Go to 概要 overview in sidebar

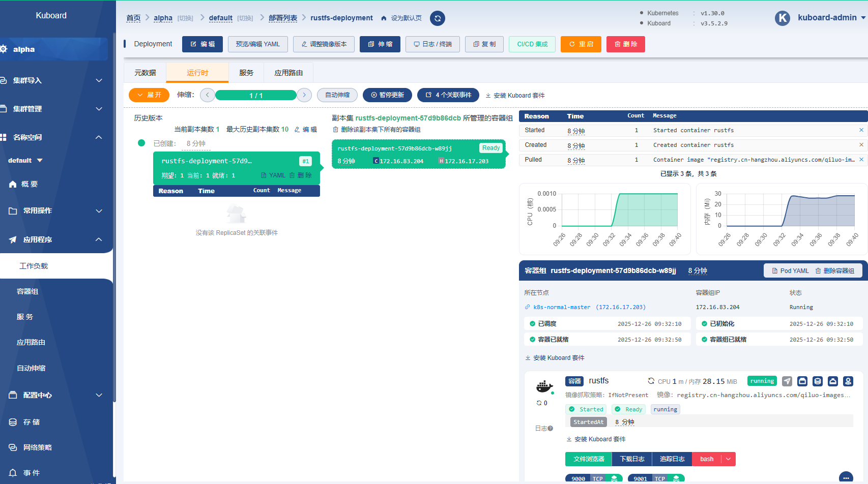click(30, 184)
